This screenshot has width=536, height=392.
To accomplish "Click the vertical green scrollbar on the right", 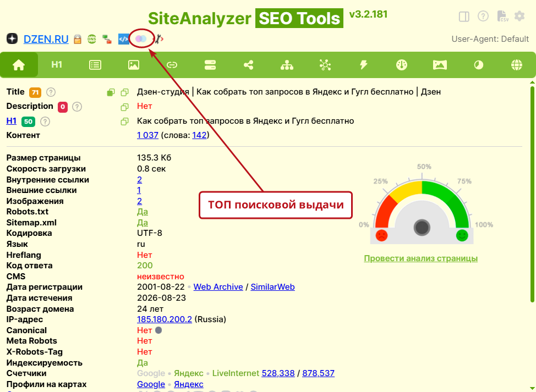I will [532, 194].
